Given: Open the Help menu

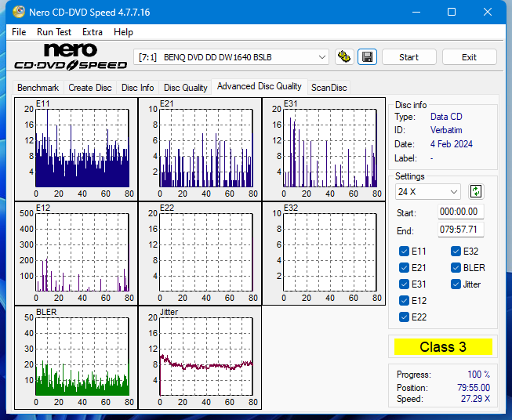Looking at the screenshot, I should [x=123, y=32].
